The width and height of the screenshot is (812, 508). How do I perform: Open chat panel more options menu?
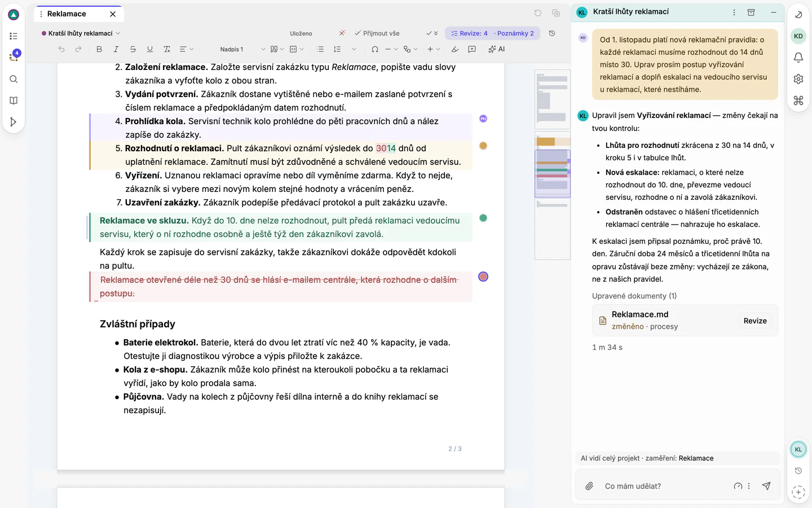[x=734, y=12]
